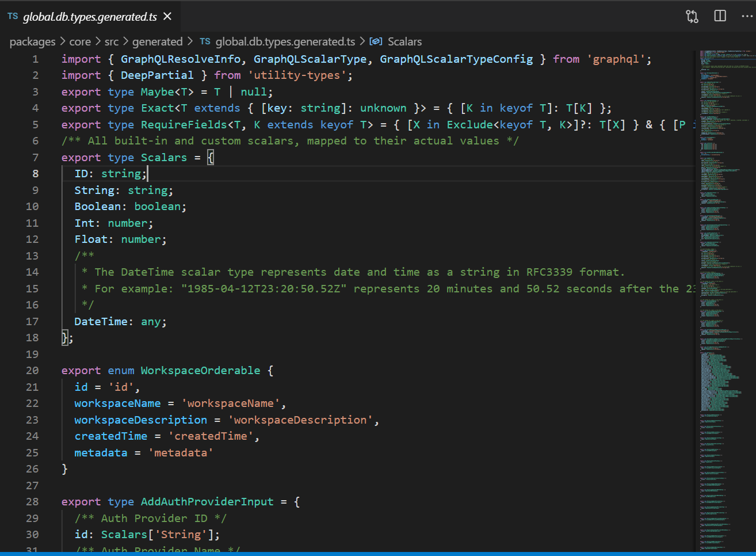Split the editor to the right

coord(720,16)
